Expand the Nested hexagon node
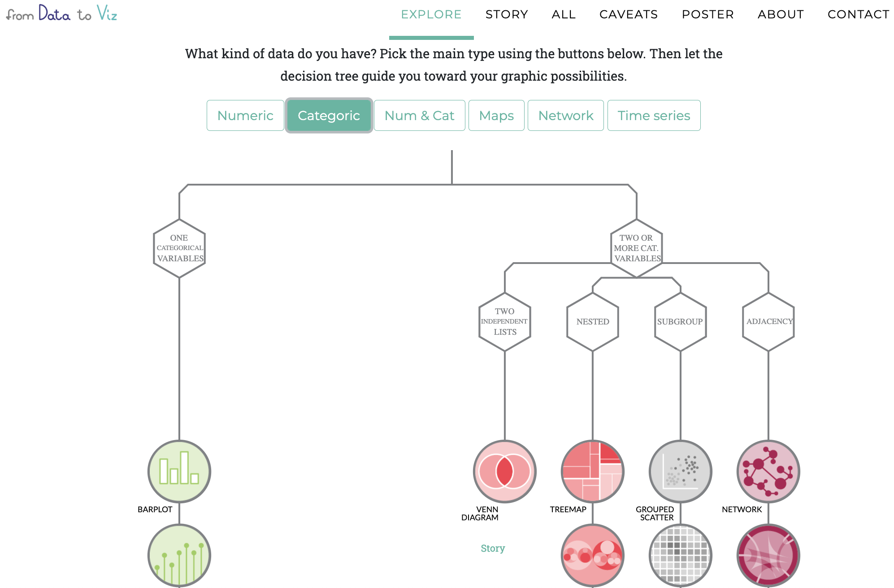The width and height of the screenshot is (894, 588). (x=593, y=322)
